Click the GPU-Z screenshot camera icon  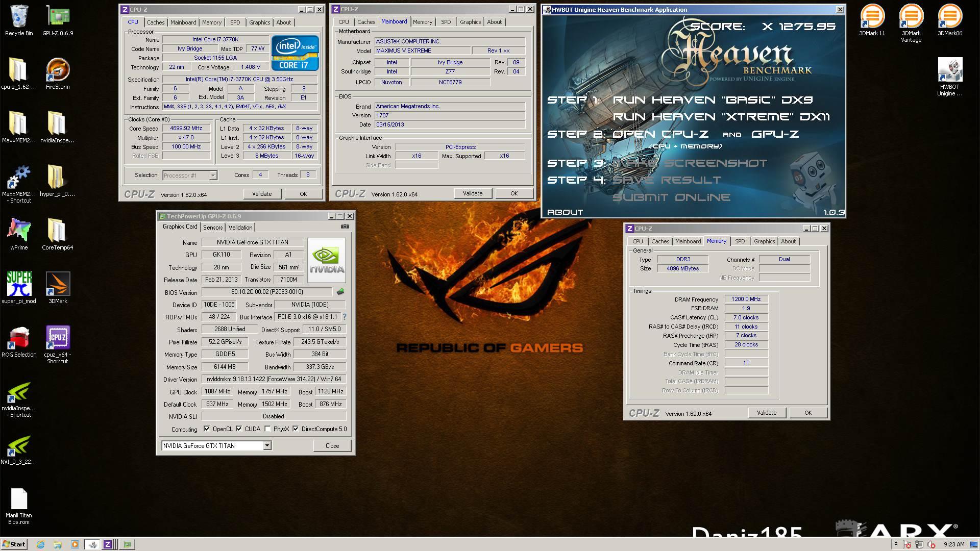345,227
